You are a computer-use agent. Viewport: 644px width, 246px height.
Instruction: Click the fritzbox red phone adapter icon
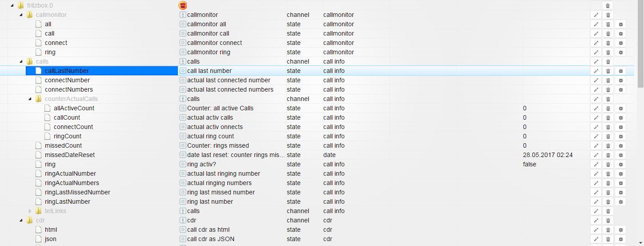182,5
